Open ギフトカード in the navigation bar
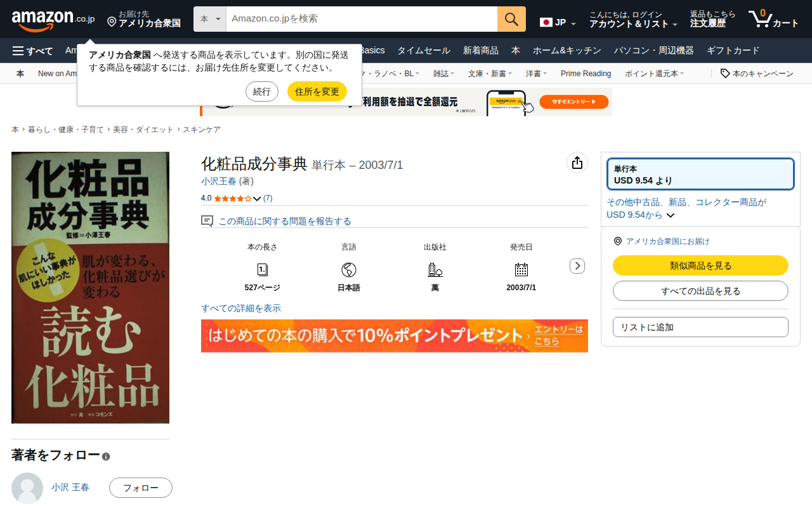This screenshot has height=508, width=812. click(x=733, y=51)
